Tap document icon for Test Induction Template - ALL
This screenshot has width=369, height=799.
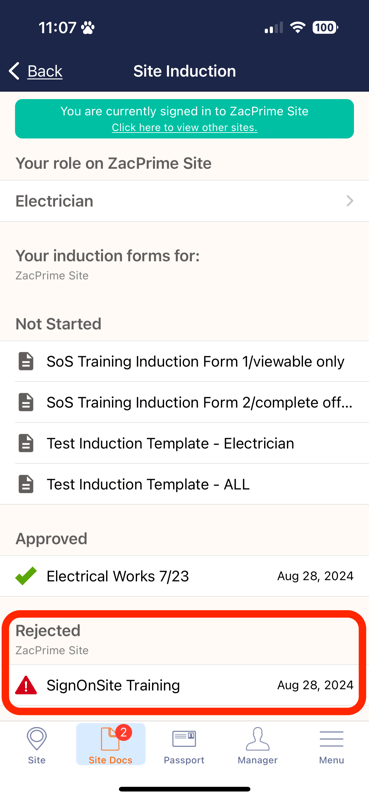pyautogui.click(x=26, y=484)
